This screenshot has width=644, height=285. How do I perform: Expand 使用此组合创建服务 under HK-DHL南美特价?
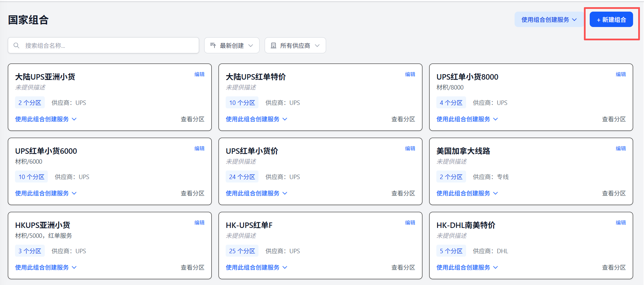click(467, 267)
